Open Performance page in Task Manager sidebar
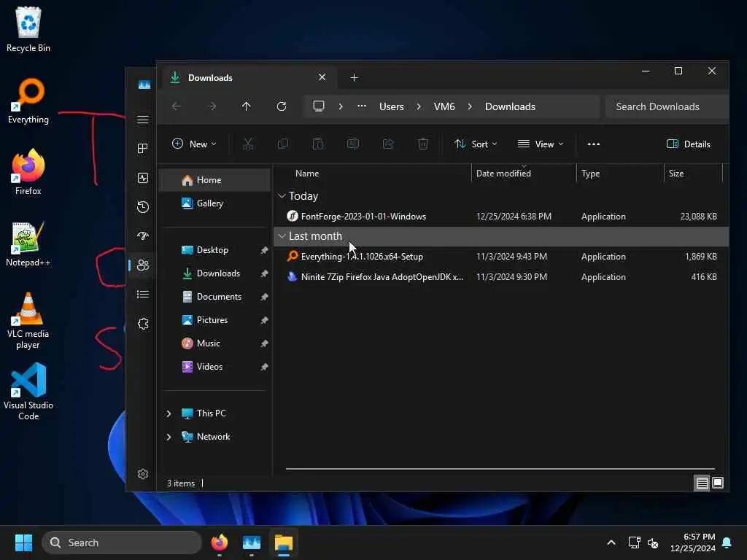The image size is (747, 560). 143,178
